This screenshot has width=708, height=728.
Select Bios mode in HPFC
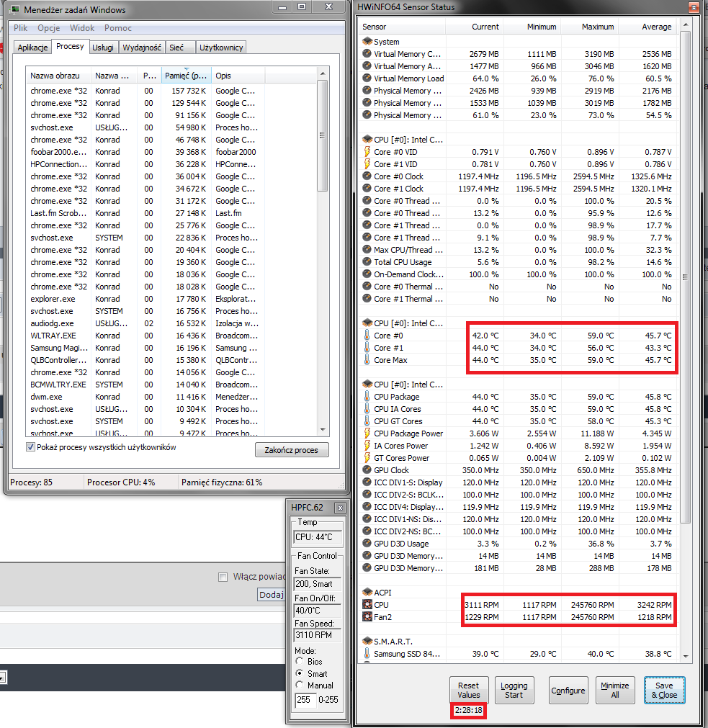click(x=300, y=661)
